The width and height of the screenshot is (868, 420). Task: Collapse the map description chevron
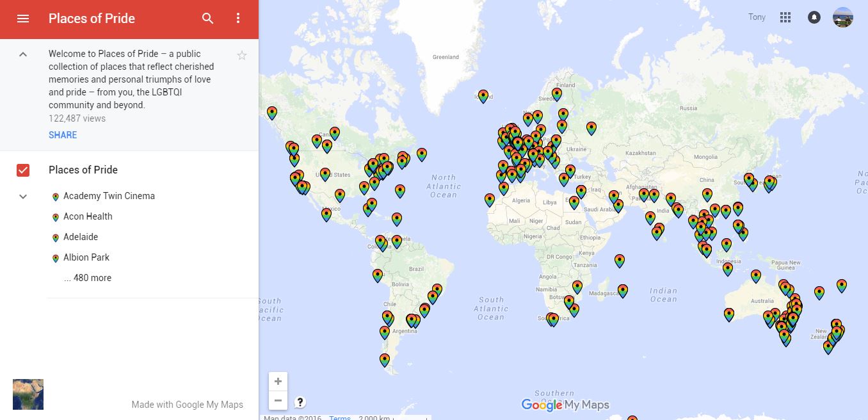pyautogui.click(x=23, y=54)
